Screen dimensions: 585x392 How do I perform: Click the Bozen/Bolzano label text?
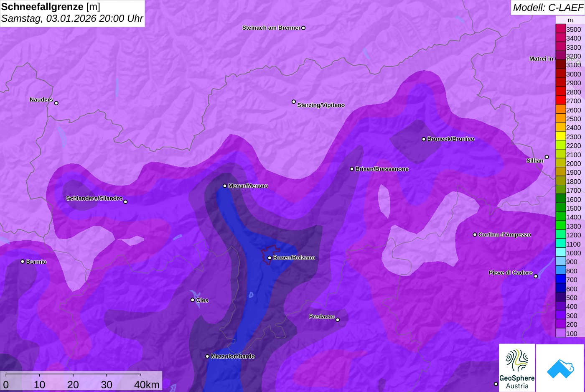coord(294,258)
